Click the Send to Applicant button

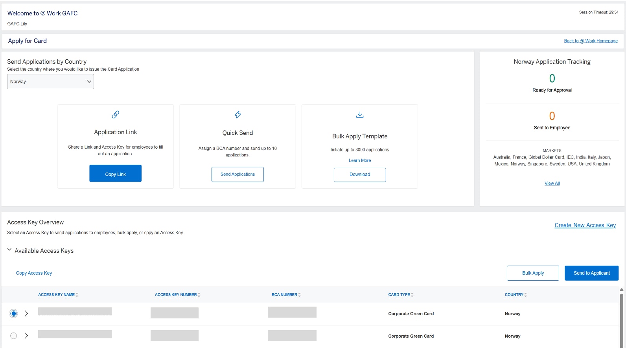[x=591, y=273]
